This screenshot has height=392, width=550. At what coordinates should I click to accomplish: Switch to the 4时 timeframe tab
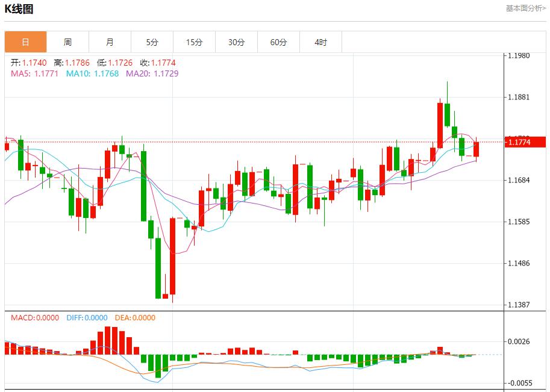(x=321, y=42)
